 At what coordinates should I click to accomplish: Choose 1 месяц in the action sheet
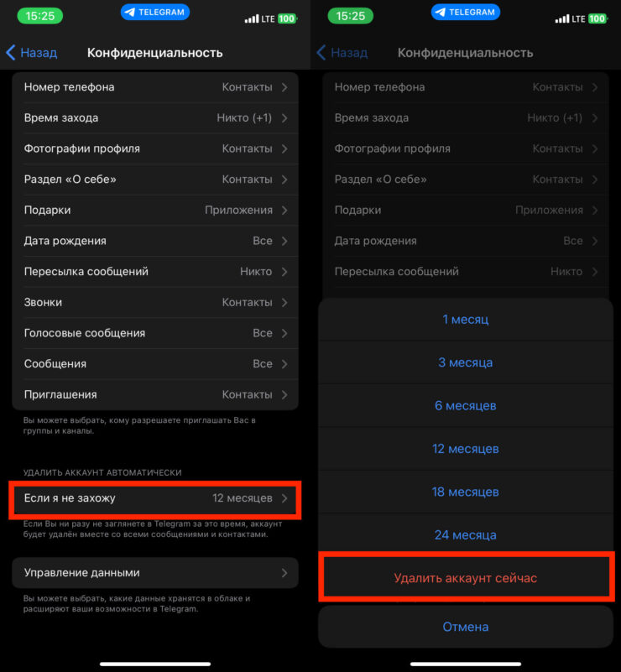466,320
